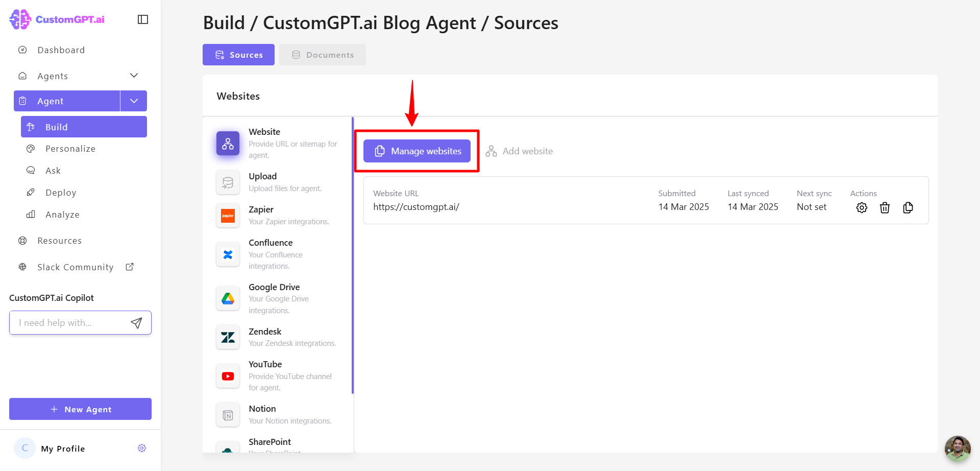This screenshot has width=980, height=471.
Task: Expand the Agents chevron in sidebar
Action: pos(134,76)
